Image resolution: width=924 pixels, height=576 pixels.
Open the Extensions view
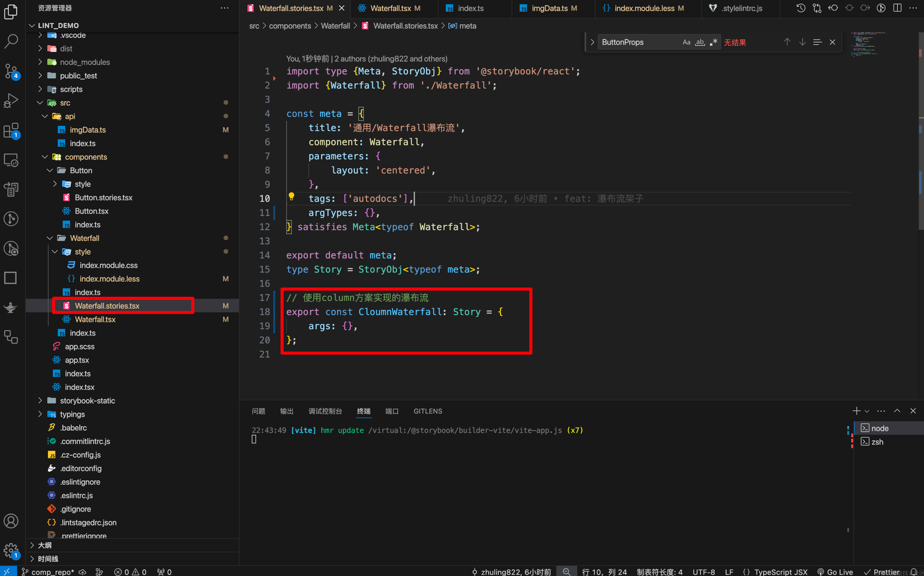11,130
